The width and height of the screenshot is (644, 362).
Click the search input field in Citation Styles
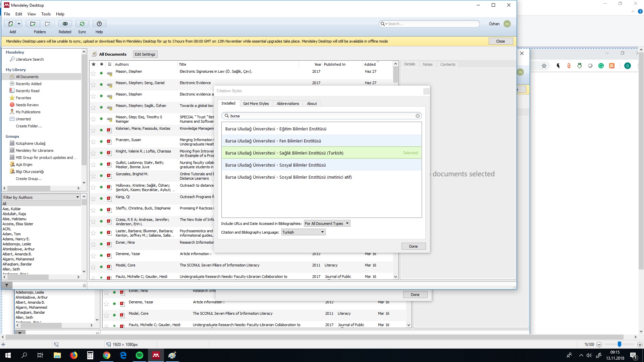pos(322,115)
